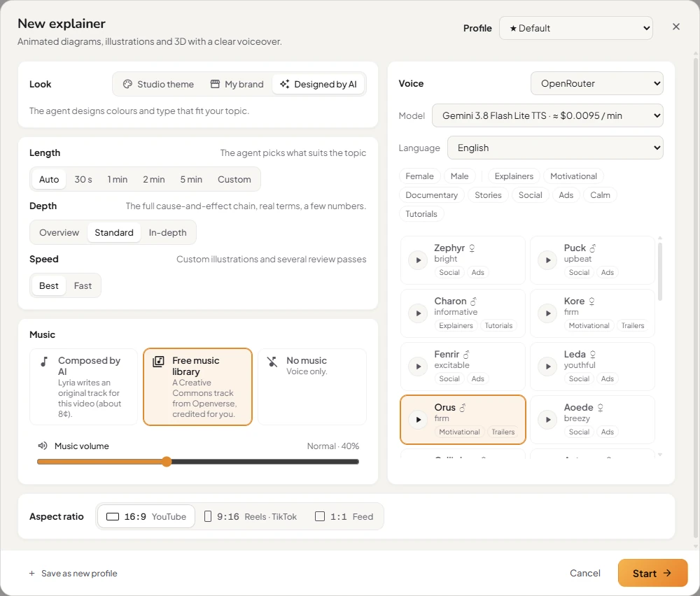The width and height of the screenshot is (700, 596).
Task: Expand the Model dropdown
Action: point(547,115)
